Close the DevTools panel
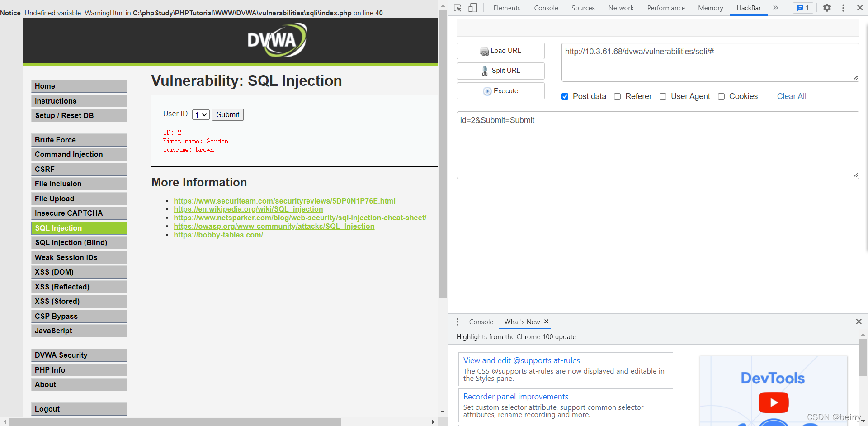The image size is (868, 426). (860, 8)
